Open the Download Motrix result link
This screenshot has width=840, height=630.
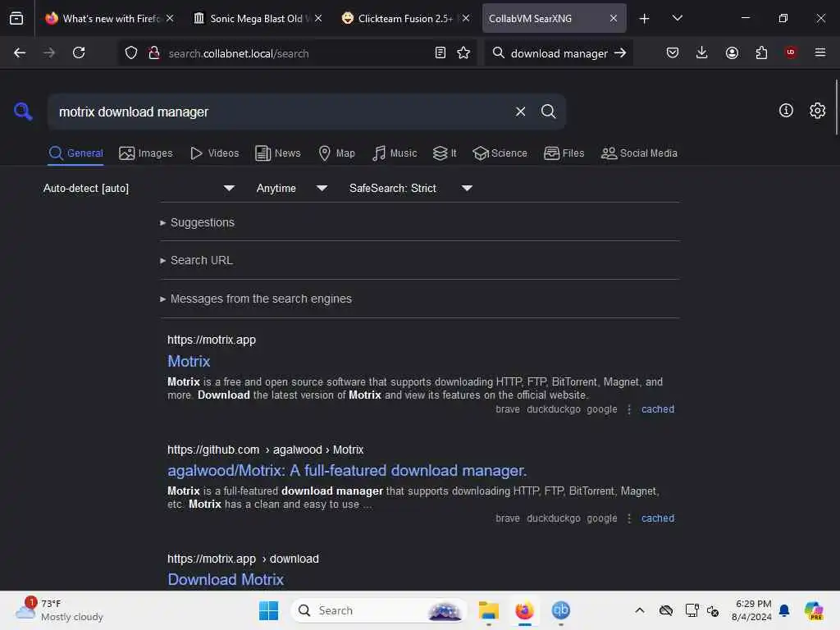(x=226, y=579)
